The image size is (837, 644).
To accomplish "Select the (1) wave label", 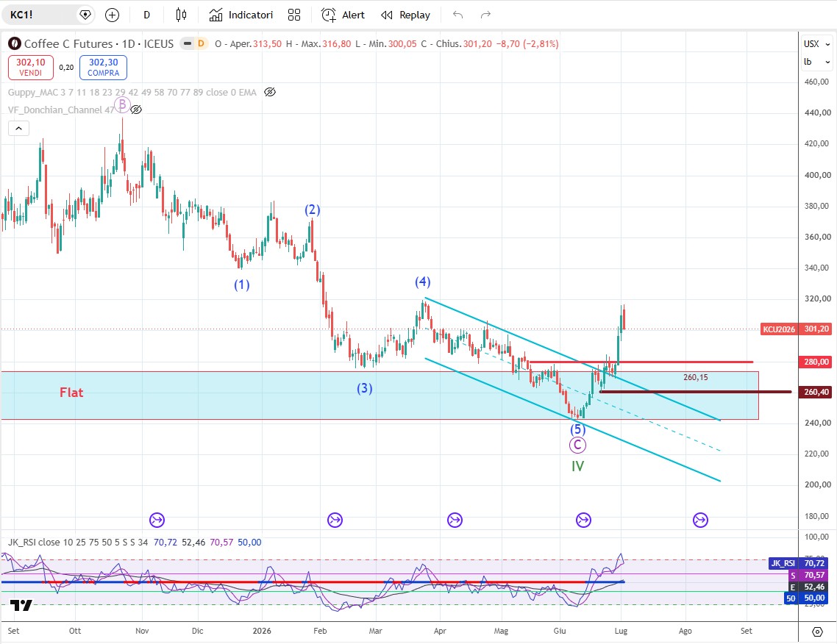I will pos(242,285).
